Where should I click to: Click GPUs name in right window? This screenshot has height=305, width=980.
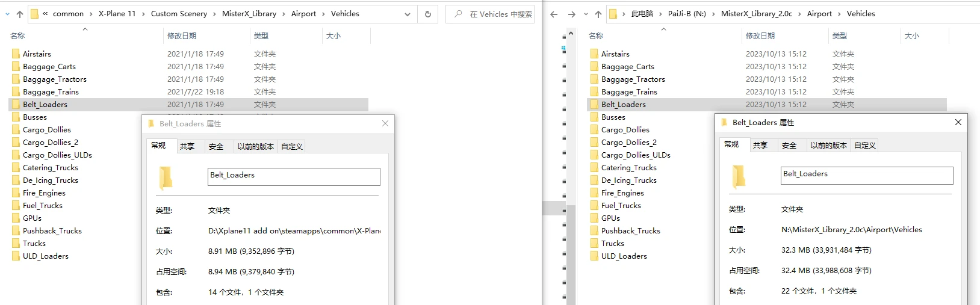[x=610, y=218]
